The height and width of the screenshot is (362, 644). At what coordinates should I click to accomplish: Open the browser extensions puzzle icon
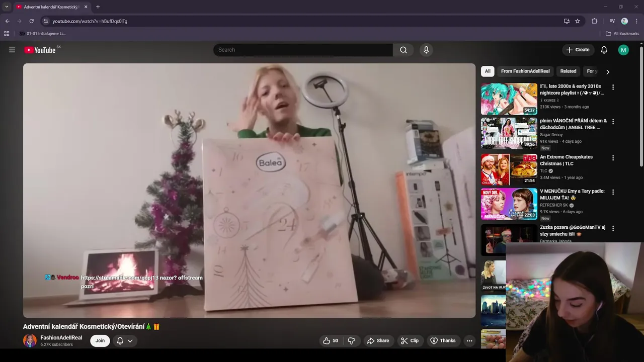[x=595, y=21]
